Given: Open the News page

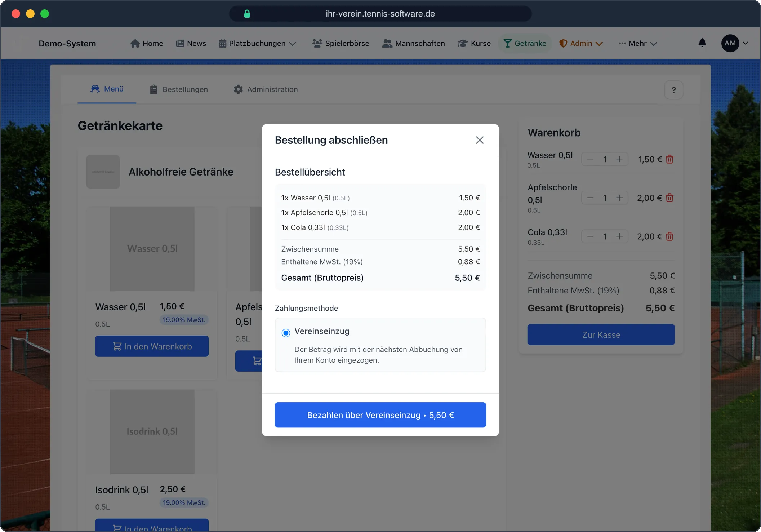Looking at the screenshot, I should (191, 43).
